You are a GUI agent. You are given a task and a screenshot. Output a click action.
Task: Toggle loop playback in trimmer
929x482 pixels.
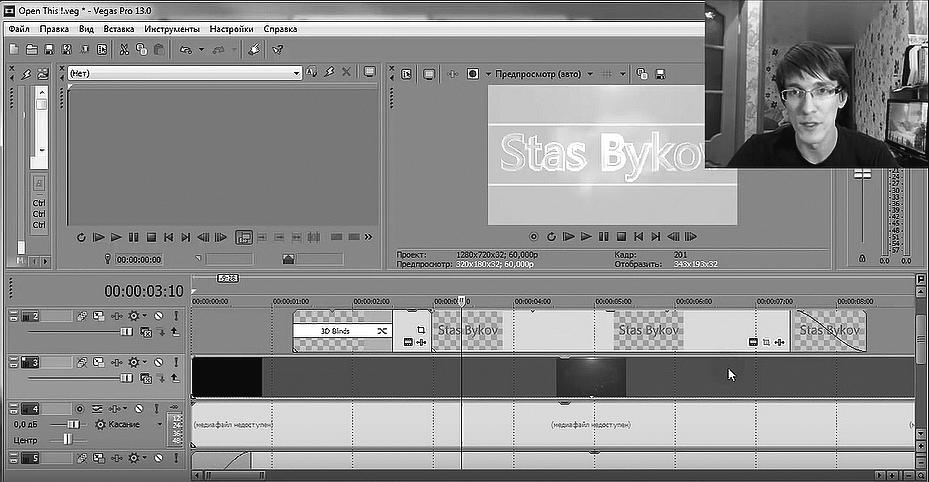[81, 237]
